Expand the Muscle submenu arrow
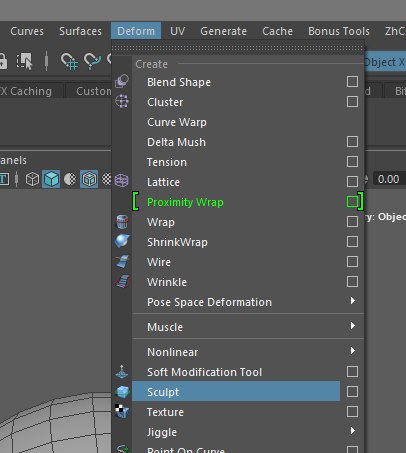 [353, 326]
